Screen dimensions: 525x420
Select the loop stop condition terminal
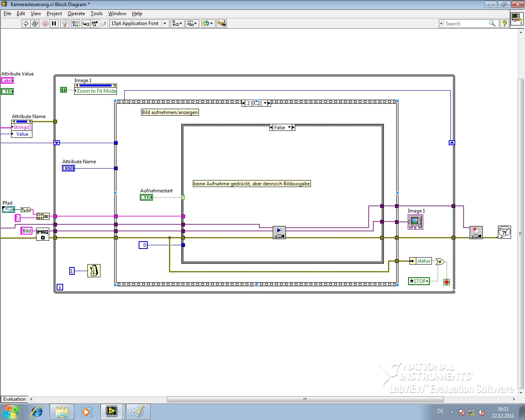pyautogui.click(x=447, y=282)
